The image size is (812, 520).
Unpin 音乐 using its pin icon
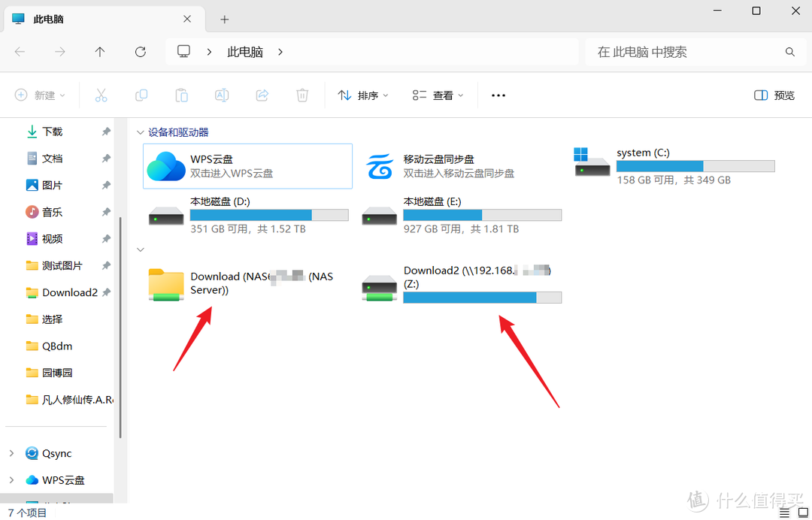(x=106, y=212)
